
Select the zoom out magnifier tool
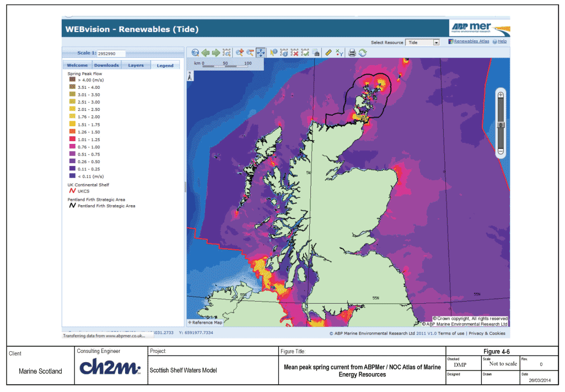tap(250, 52)
